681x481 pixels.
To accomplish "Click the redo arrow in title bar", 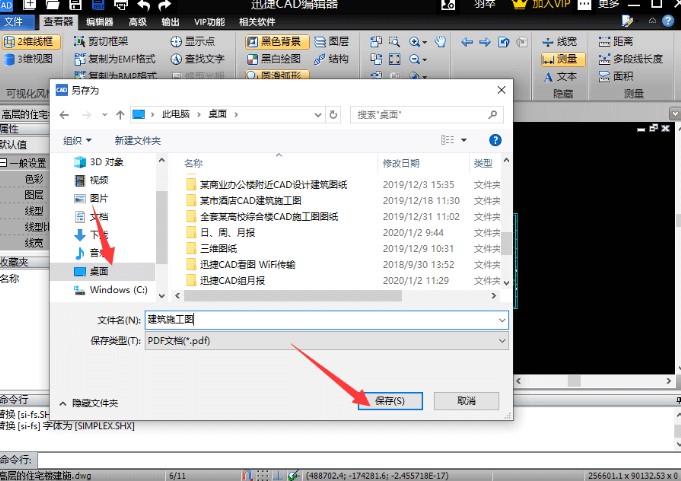I will point(165,5).
